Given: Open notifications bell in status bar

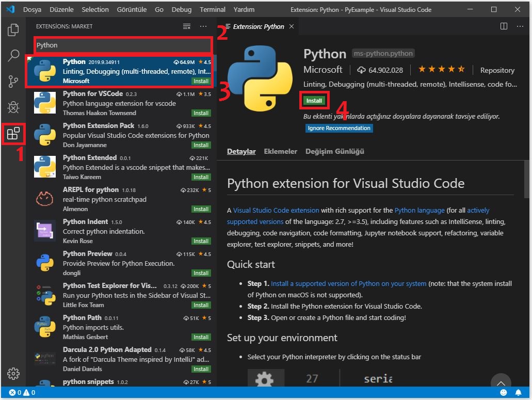Looking at the screenshot, I should pyautogui.click(x=518, y=393).
